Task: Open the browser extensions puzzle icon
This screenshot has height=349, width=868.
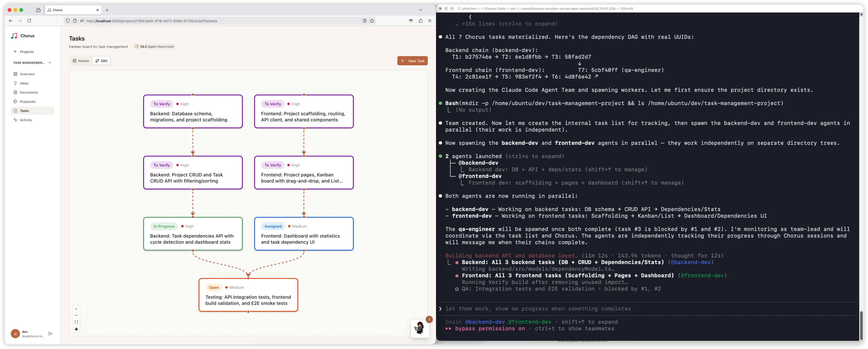Action: [x=421, y=21]
